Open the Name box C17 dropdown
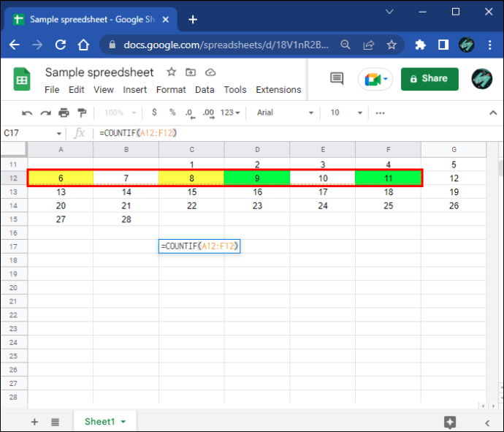 click(x=59, y=134)
